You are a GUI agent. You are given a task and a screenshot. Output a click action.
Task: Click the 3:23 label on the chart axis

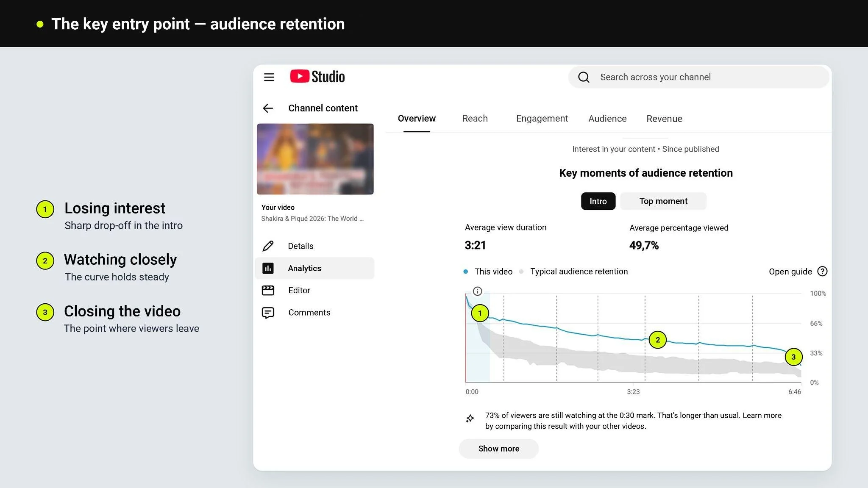click(633, 392)
